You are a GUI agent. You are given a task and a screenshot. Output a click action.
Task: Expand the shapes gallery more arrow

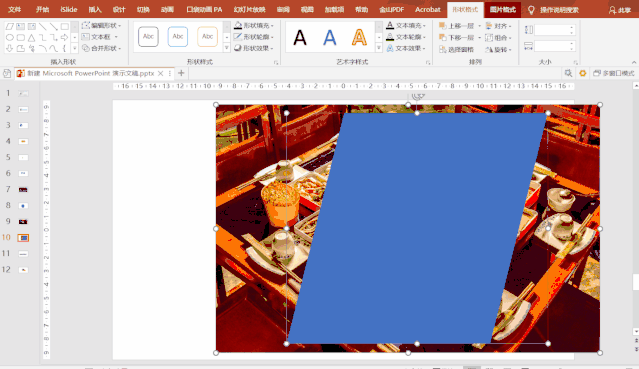tap(75, 49)
